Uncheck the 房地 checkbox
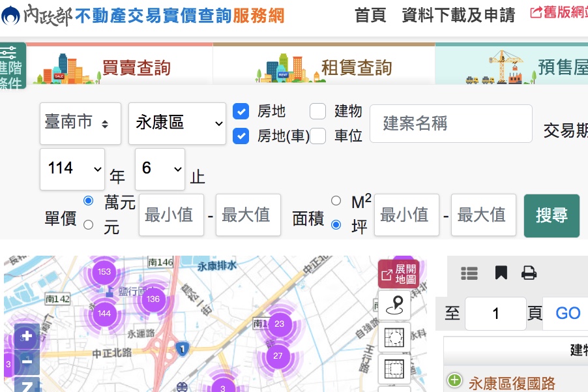The image size is (588, 392). point(241,112)
